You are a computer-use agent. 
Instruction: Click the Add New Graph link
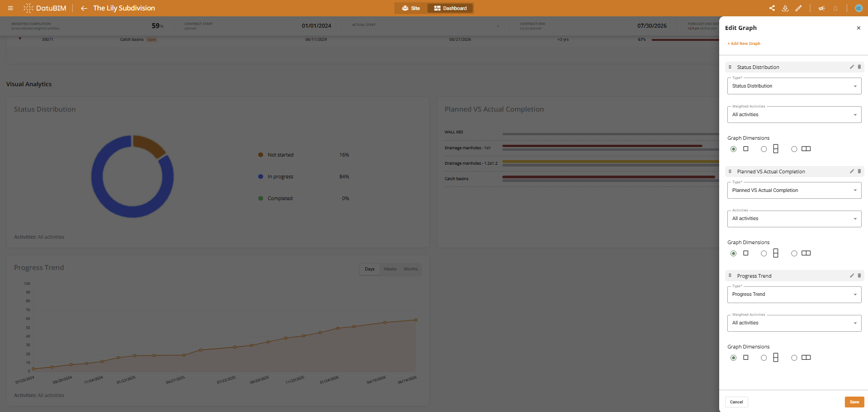click(744, 44)
